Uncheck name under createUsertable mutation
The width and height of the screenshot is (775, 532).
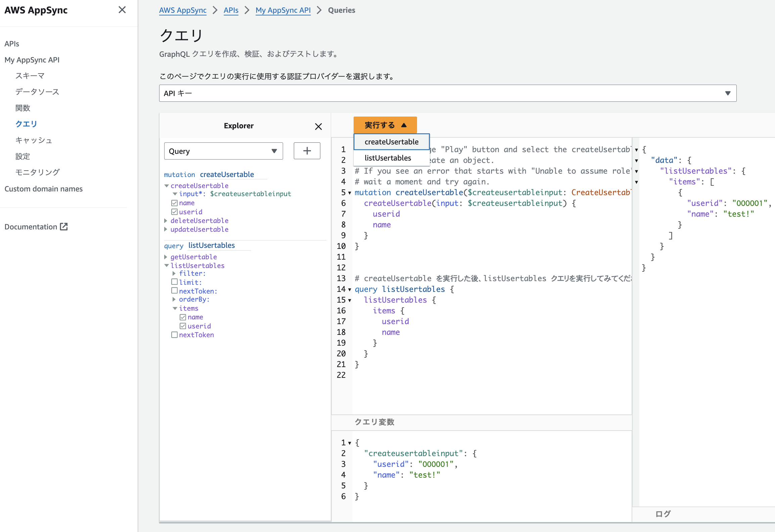pyautogui.click(x=174, y=203)
